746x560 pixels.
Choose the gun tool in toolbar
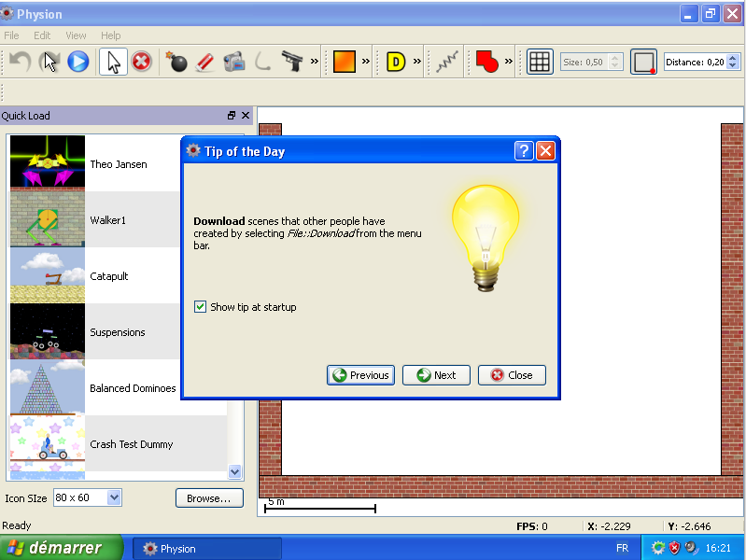tap(292, 62)
